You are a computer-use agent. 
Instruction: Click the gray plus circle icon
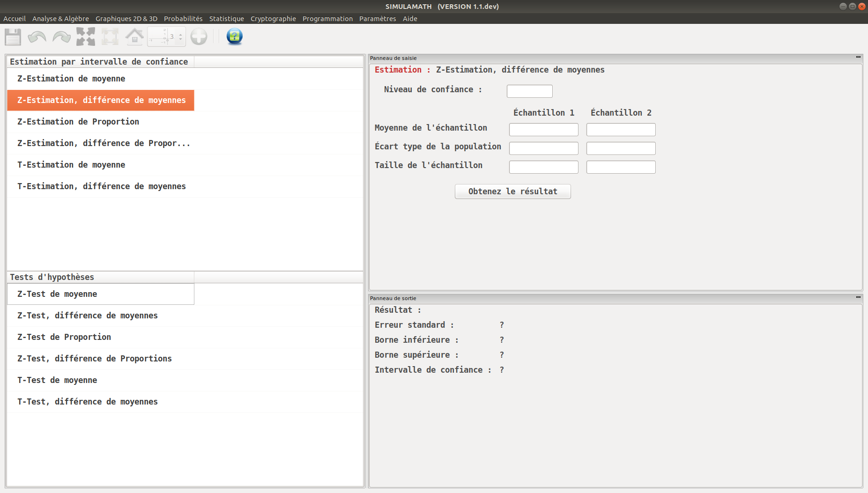[x=199, y=37]
